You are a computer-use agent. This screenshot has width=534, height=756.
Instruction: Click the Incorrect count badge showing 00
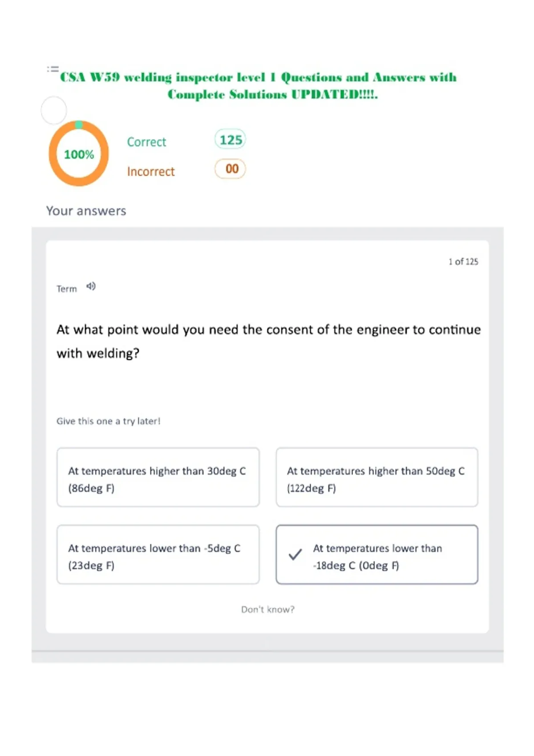pyautogui.click(x=230, y=169)
